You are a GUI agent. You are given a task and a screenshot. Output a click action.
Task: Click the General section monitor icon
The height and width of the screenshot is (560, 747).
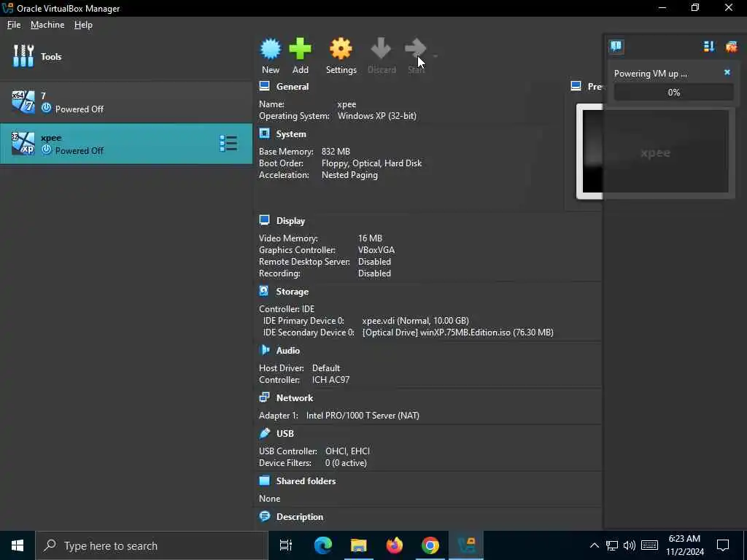[264, 86]
